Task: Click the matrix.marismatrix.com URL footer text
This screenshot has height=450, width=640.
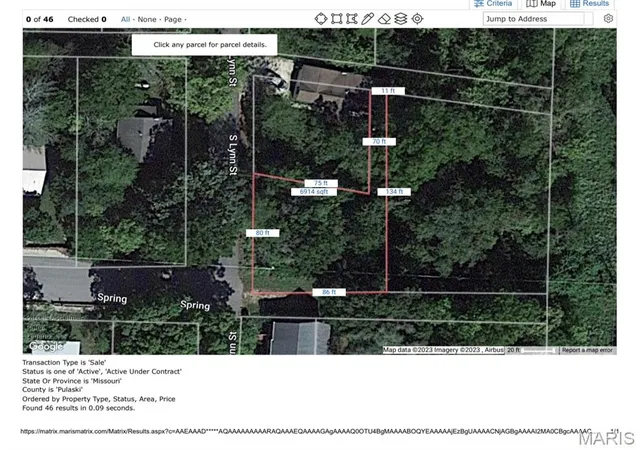Action: [306, 431]
